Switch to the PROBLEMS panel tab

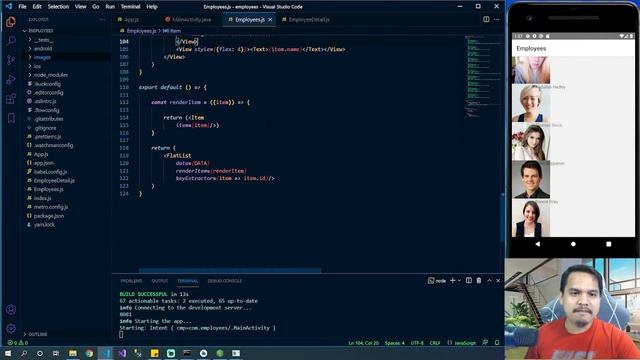[x=131, y=281]
